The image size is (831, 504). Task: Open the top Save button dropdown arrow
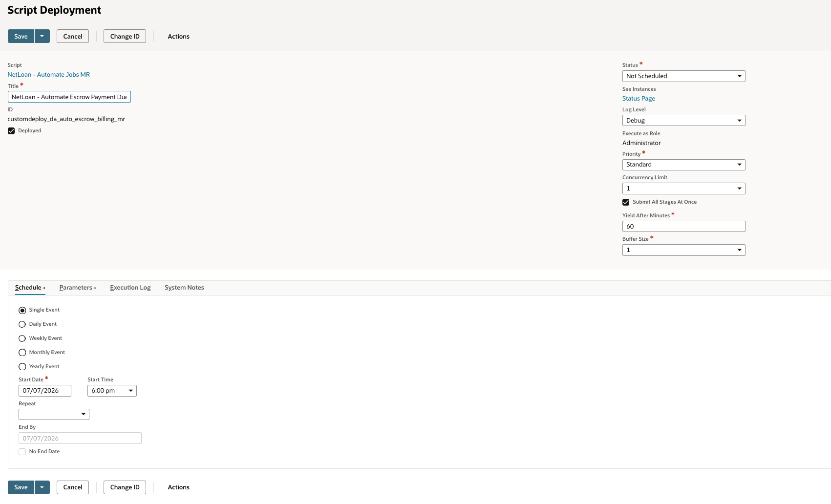pyautogui.click(x=42, y=36)
